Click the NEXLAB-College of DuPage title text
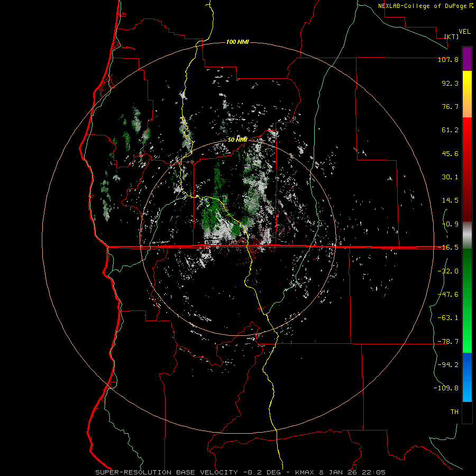Image resolution: width=476 pixels, height=476 pixels. [x=422, y=6]
